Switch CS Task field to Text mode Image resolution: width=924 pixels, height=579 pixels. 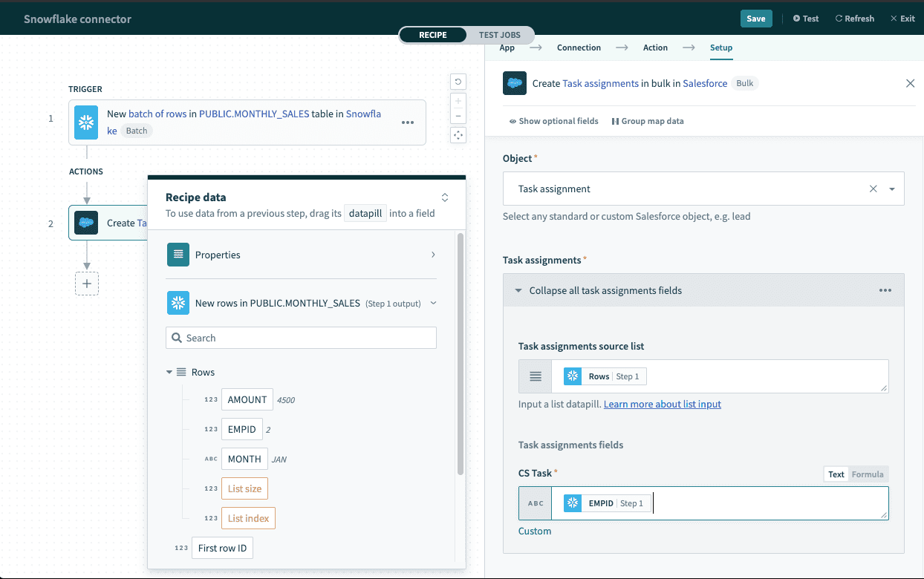click(x=836, y=474)
